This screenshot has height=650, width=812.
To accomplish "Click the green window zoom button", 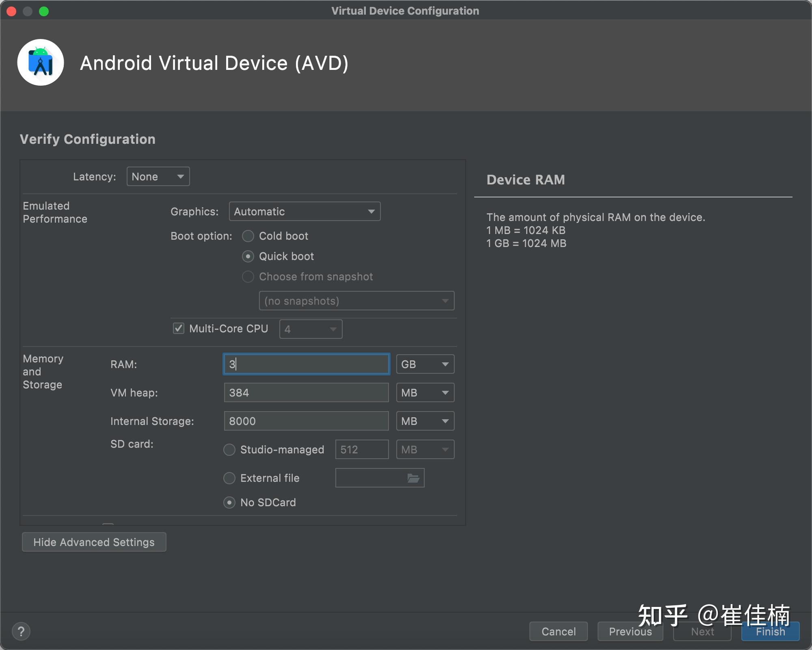I will [44, 11].
